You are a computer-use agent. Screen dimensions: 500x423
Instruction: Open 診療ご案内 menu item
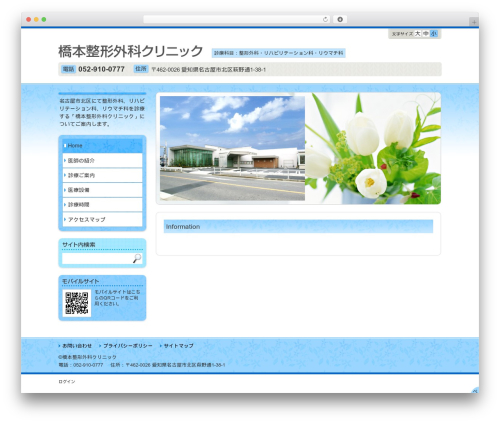[102, 175]
